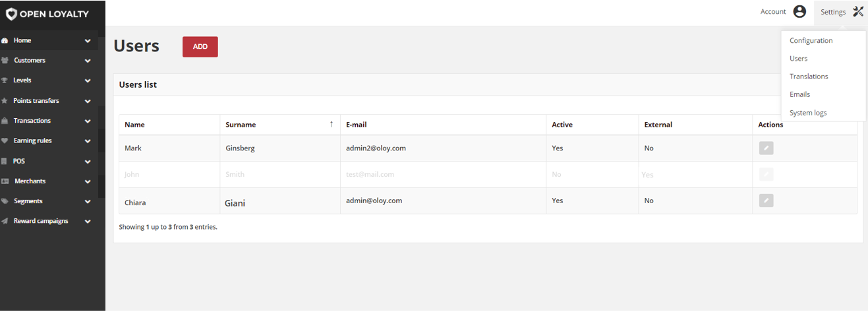Expand the Merchants sidebar chevron

pos(88,181)
